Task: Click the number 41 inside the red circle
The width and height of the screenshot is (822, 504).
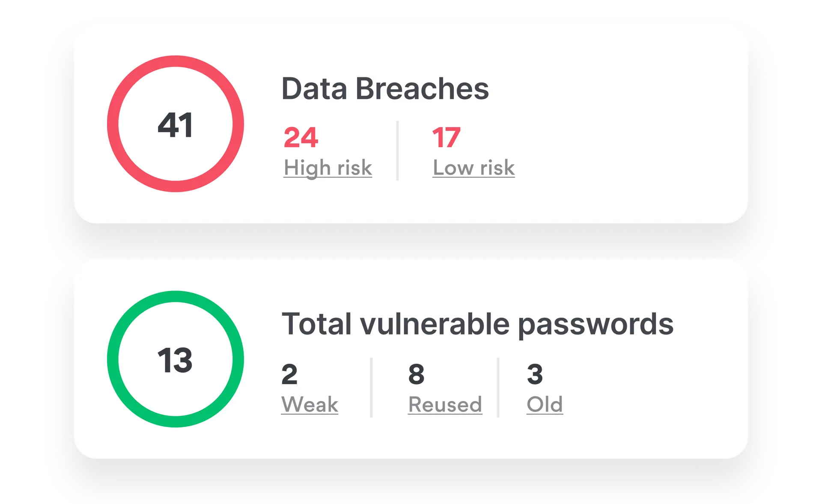Action: tap(176, 125)
